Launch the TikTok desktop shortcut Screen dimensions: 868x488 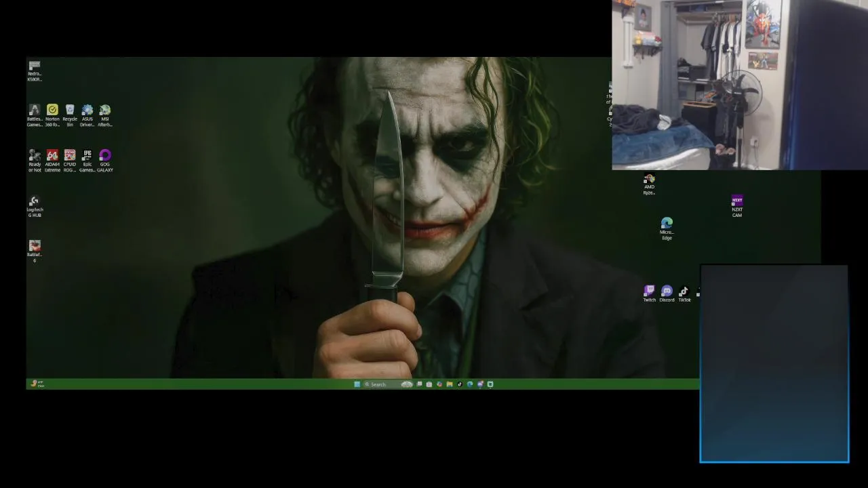coord(684,293)
